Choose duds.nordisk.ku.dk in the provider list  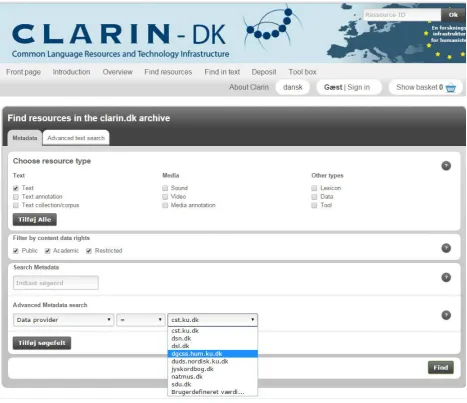[213, 361]
